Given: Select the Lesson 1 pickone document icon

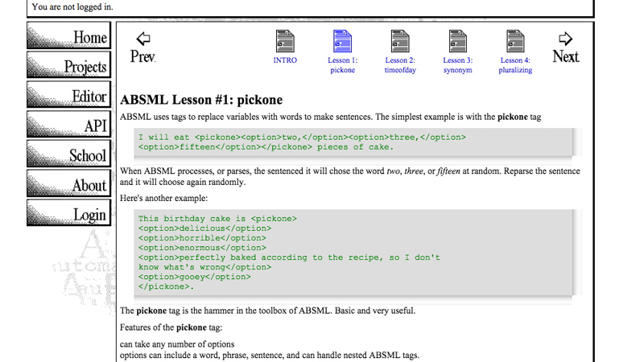Looking at the screenshot, I should tap(342, 41).
